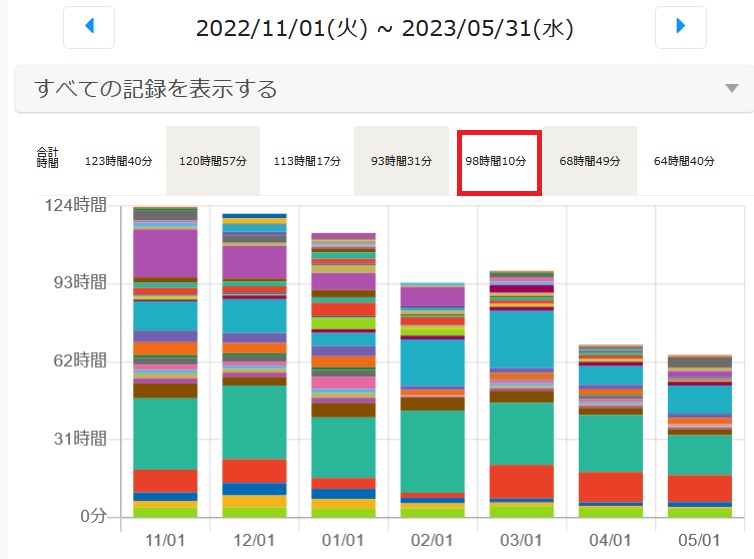The width and height of the screenshot is (754, 559).
Task: Click the 93時間 y-axis label
Action: pyautogui.click(x=80, y=282)
